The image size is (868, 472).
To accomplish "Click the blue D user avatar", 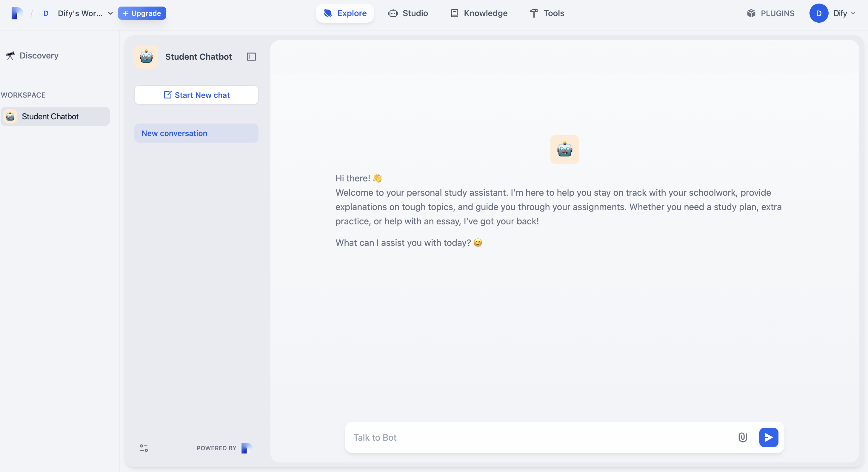I will 818,13.
